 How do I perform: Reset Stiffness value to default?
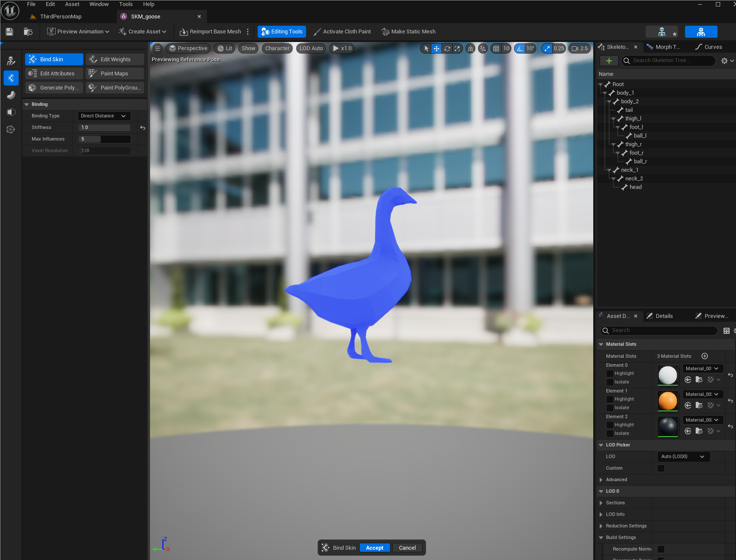[x=143, y=128]
